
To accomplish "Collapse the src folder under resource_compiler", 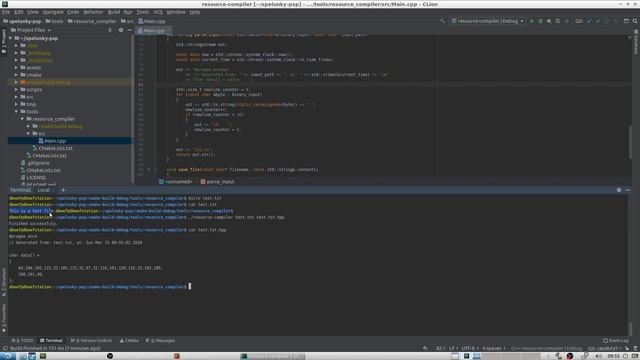I will pos(29,133).
